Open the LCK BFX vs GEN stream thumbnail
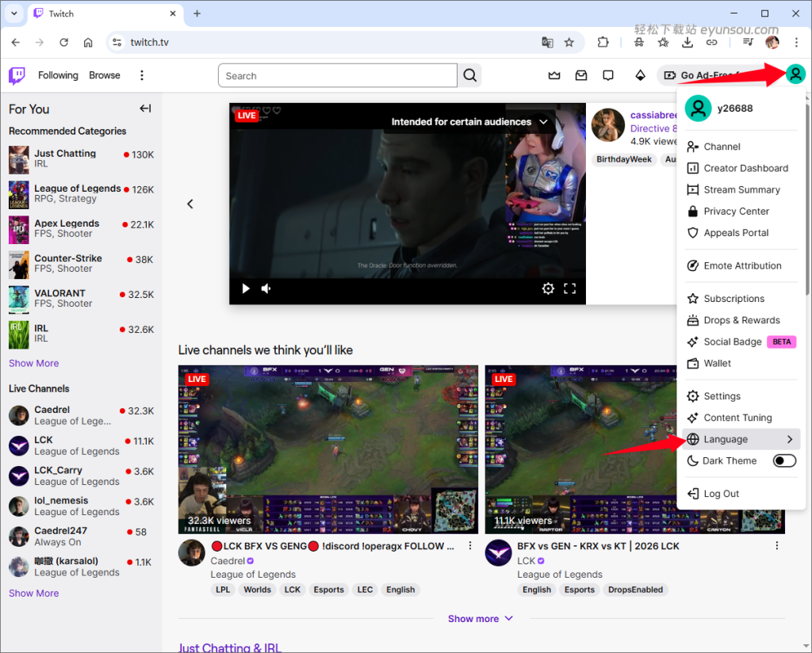 (580, 449)
